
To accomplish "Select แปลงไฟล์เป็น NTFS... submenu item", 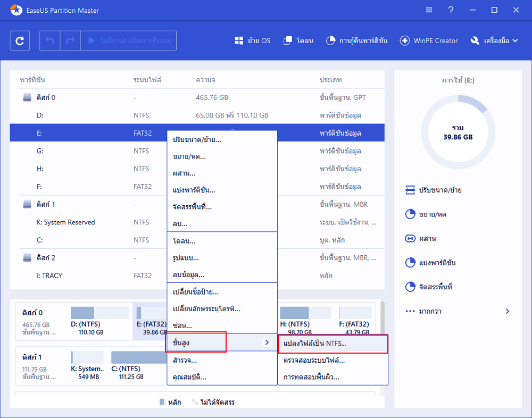I will click(333, 344).
